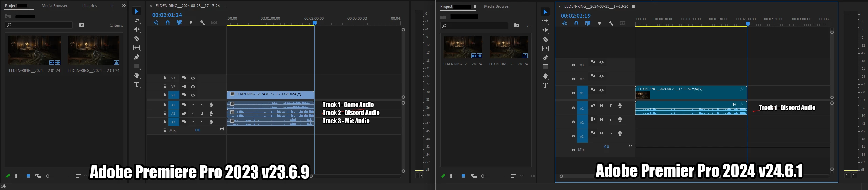Hide track V2 output in the 2024 window

pos(601,76)
